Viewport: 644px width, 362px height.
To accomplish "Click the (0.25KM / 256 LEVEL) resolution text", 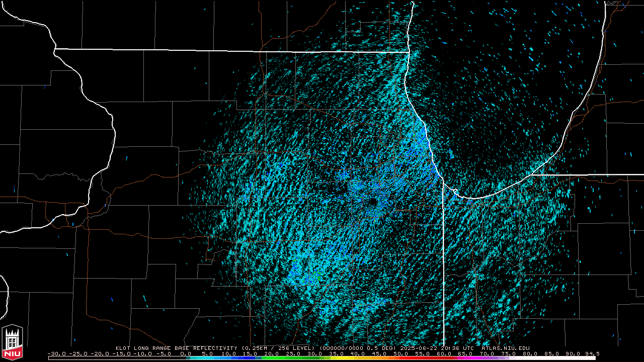I will (278, 348).
